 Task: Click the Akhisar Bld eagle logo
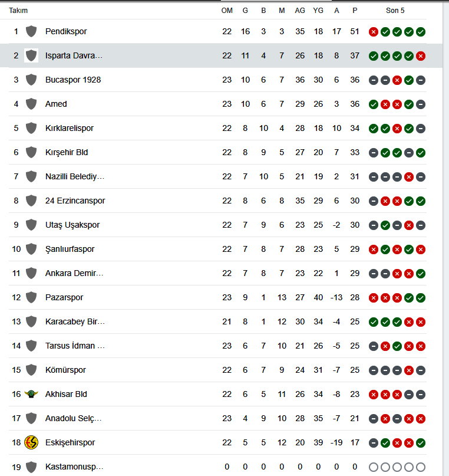[31, 394]
